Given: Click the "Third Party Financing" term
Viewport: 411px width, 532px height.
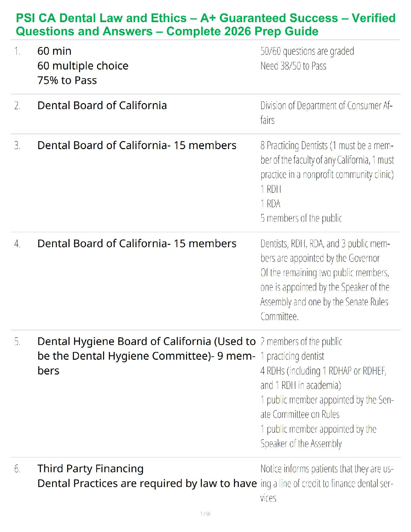Looking at the screenshot, I should point(90,469).
